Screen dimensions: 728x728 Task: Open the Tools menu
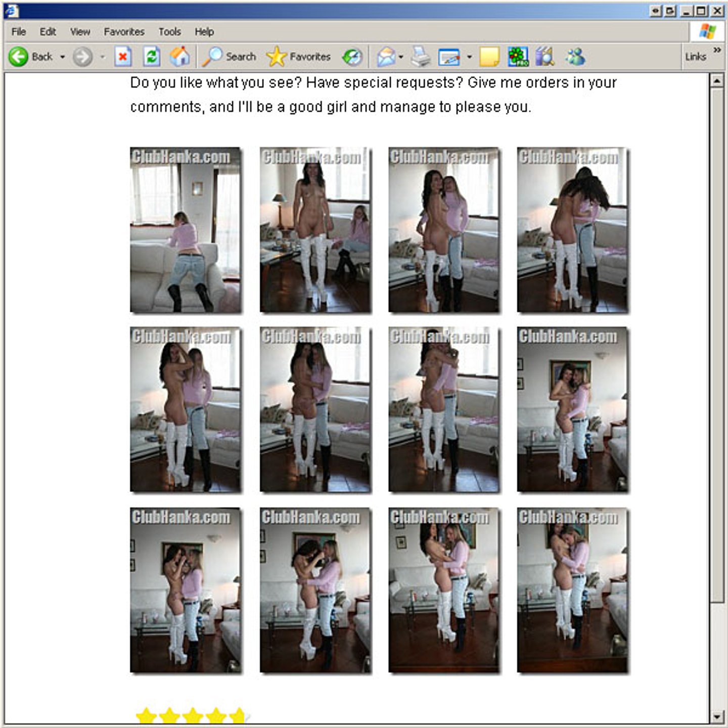[169, 32]
